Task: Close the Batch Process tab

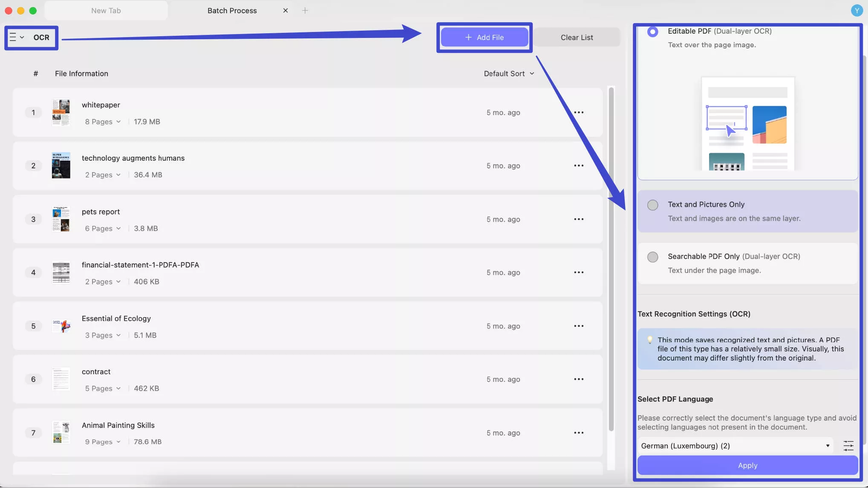Action: [285, 11]
